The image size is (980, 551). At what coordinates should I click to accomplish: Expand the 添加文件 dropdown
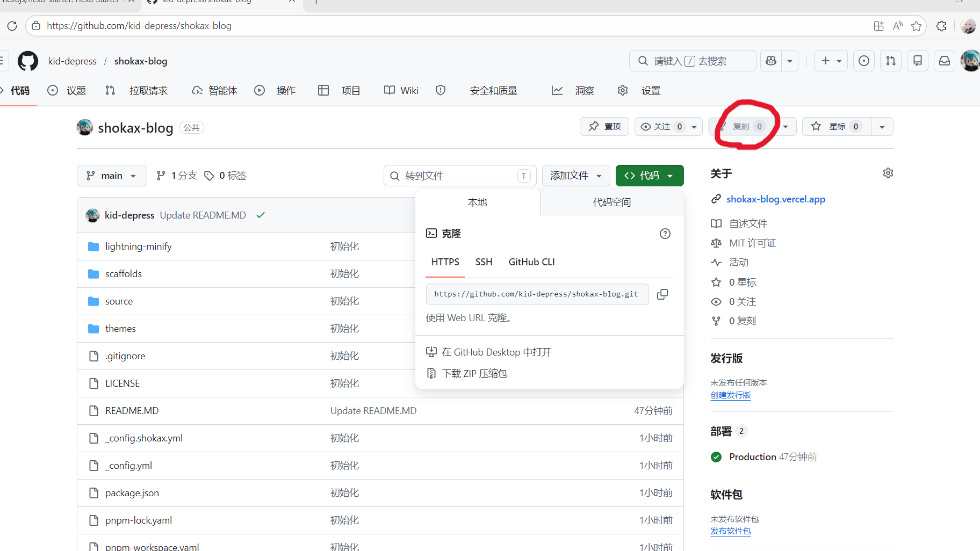click(576, 176)
